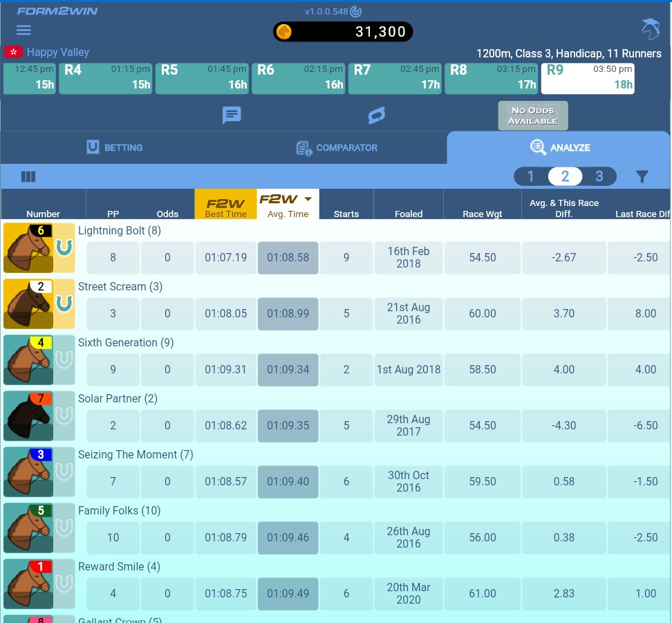The width and height of the screenshot is (672, 623).
Task: Switch to the Betting tab
Action: pyautogui.click(x=113, y=147)
